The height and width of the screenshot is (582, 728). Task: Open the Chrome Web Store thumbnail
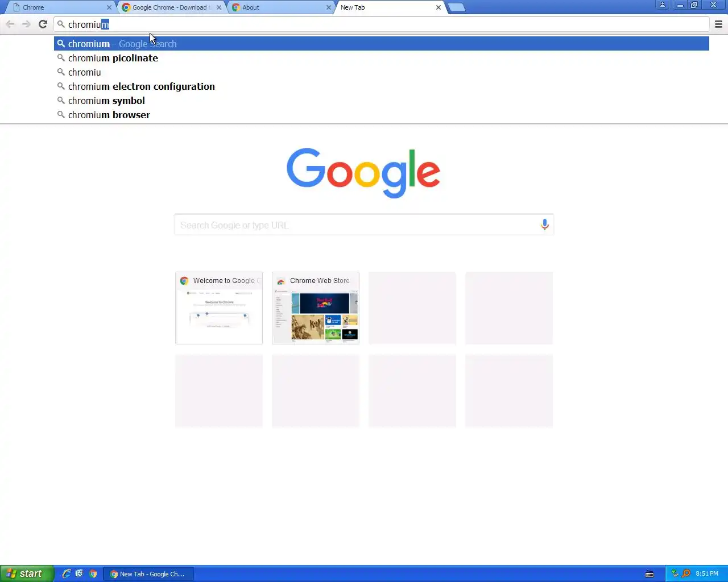pos(316,307)
